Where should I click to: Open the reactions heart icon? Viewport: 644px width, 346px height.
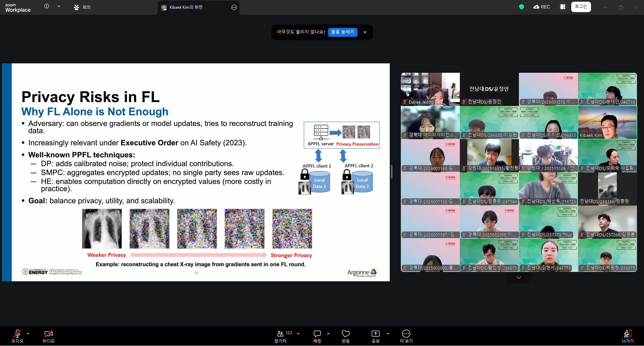[345, 336]
